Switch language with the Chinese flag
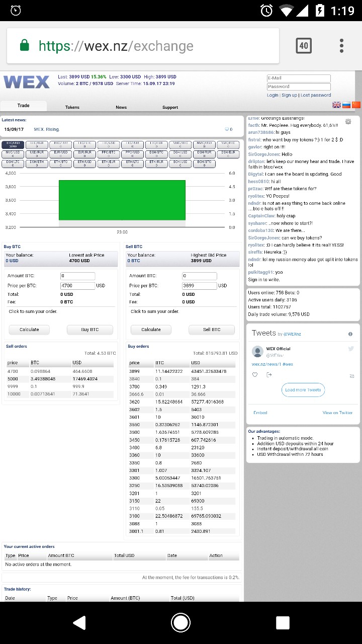The image size is (362, 644). click(356, 105)
